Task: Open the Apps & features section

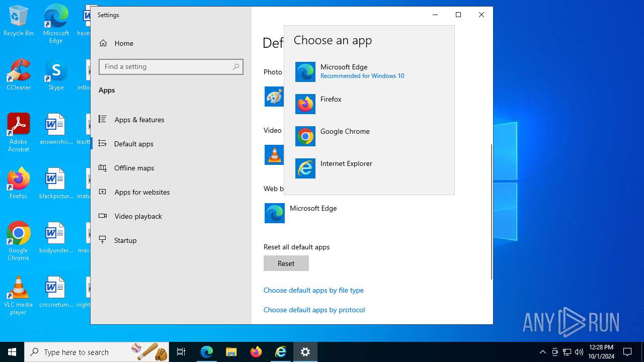Action: [x=139, y=120]
